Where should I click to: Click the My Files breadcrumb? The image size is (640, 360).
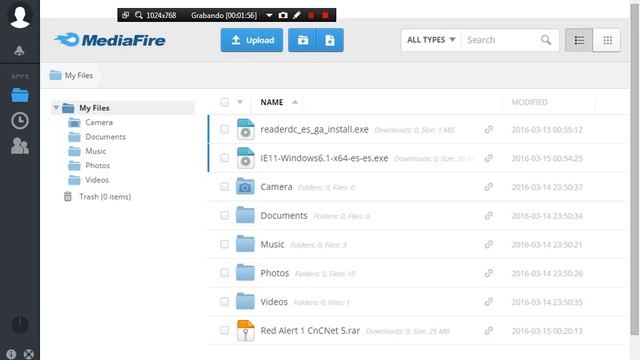click(x=78, y=76)
